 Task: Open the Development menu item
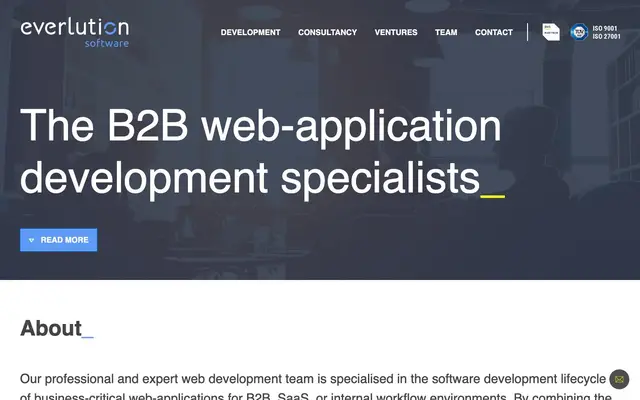pyautogui.click(x=250, y=32)
